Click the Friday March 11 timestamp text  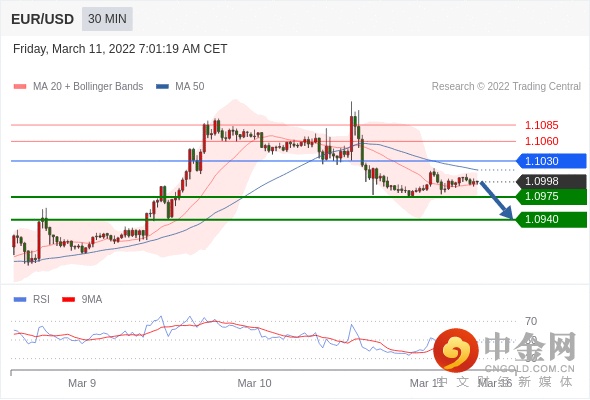point(120,49)
